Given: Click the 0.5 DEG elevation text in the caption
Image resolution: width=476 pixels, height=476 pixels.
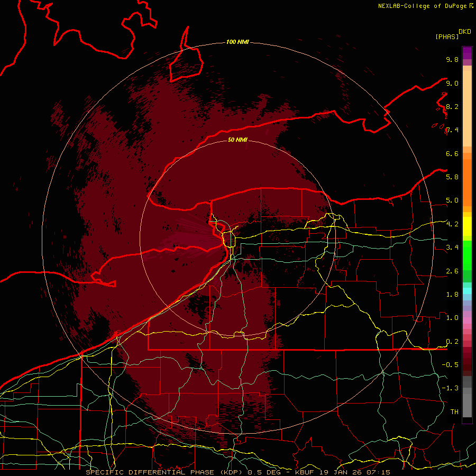Looking at the screenshot, I should 264,472.
